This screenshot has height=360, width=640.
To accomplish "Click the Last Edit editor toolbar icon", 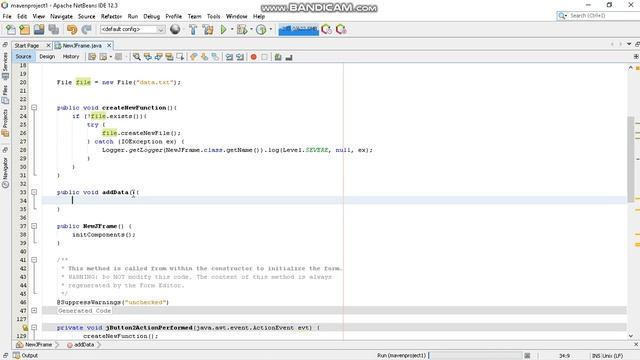I will tap(92, 57).
